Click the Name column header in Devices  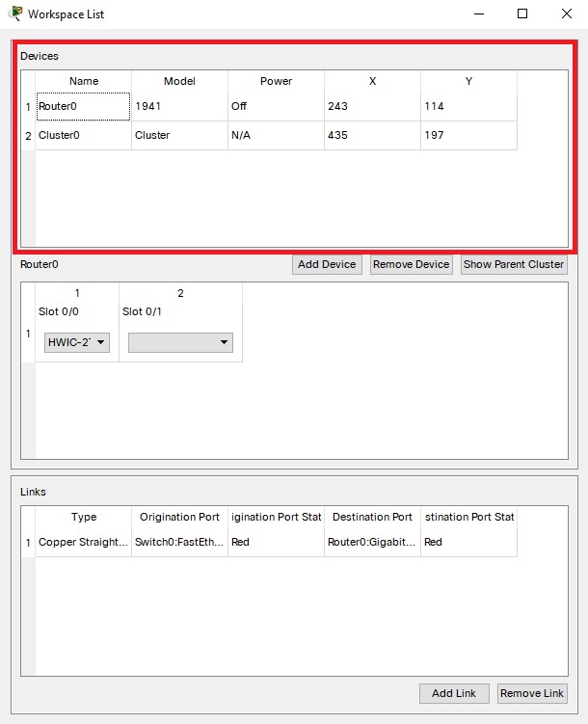pos(84,81)
